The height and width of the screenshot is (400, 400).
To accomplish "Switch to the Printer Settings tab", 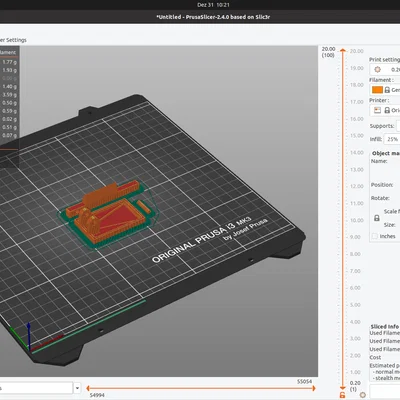I will [x=13, y=40].
